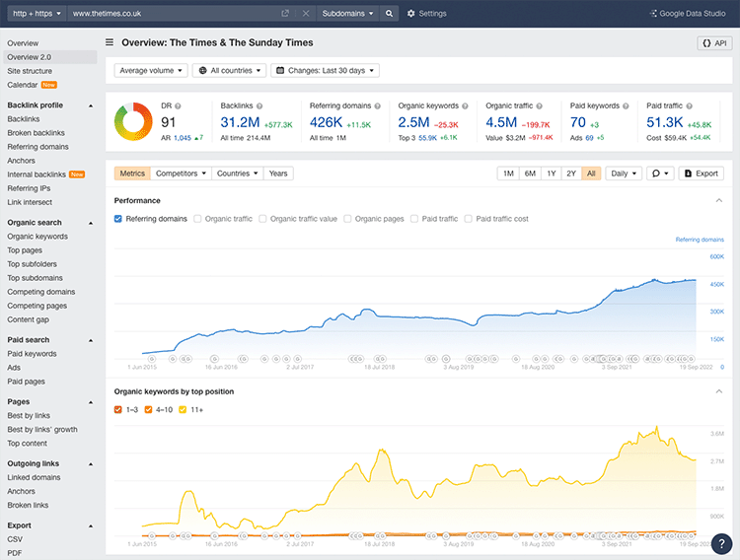Viewport: 740px width, 560px height.
Task: Open URL in new tab icon
Action: pyautogui.click(x=285, y=14)
